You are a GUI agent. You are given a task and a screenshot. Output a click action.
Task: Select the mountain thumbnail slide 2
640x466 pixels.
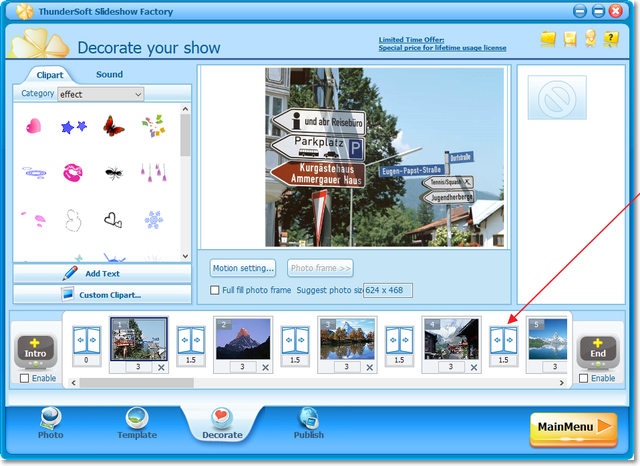243,339
